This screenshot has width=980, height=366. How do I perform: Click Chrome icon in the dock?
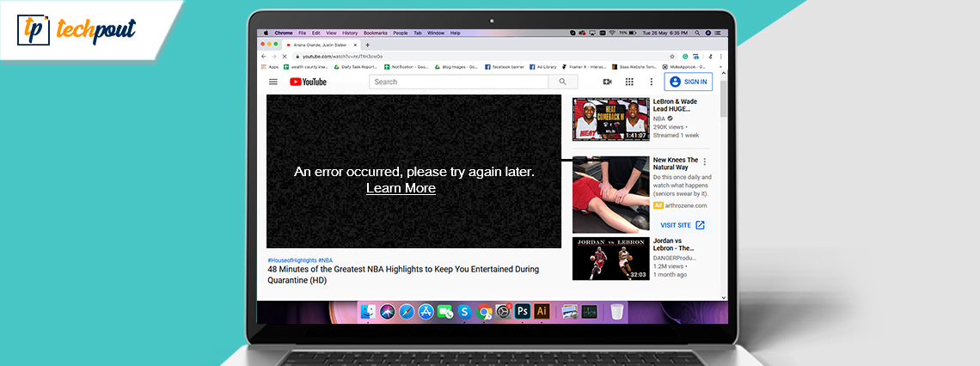tap(484, 311)
